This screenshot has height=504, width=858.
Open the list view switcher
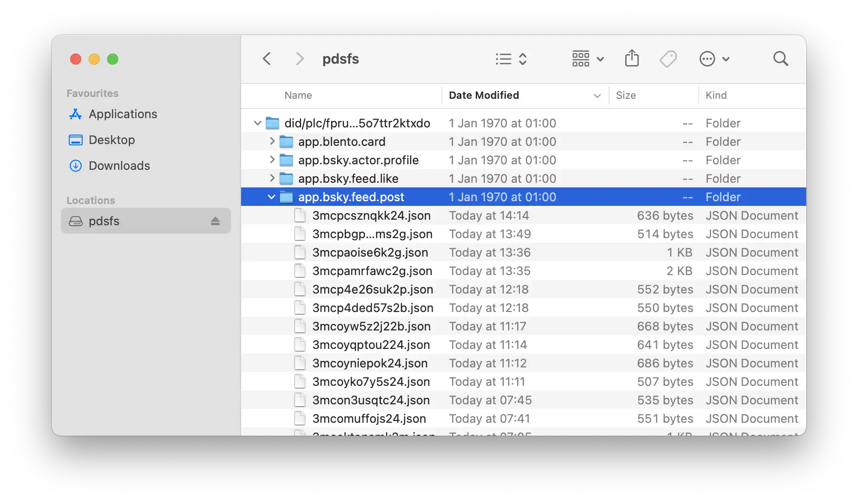coord(511,59)
